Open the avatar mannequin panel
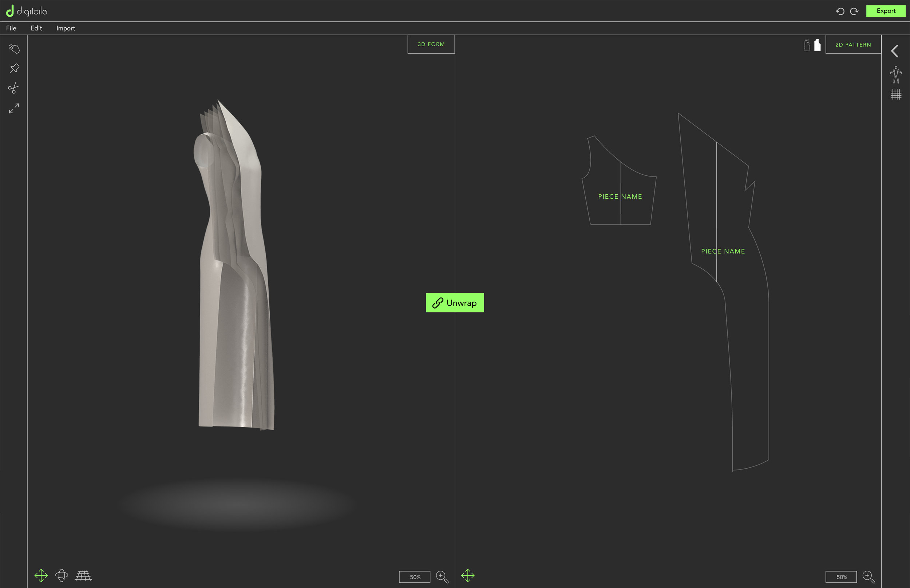 pos(895,75)
